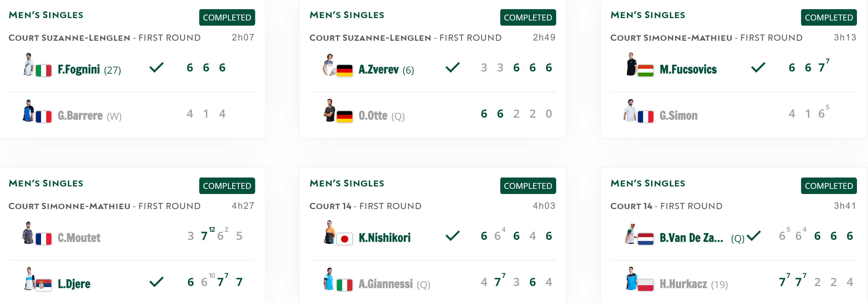This screenshot has height=303, width=868.
Task: Click the winner checkmark beside A.Zverev
Action: click(452, 67)
